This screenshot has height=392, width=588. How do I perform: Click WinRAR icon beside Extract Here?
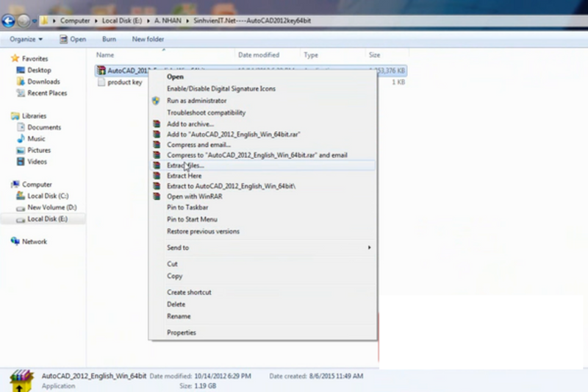click(x=157, y=176)
